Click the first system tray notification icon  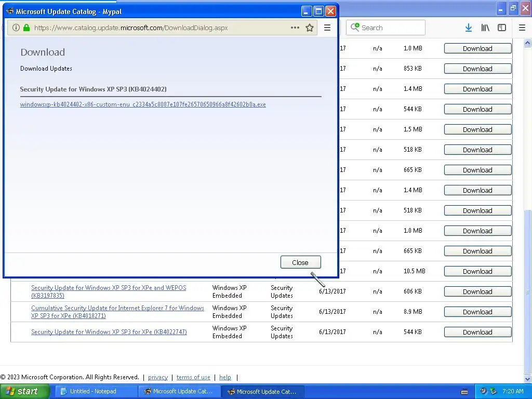tap(484, 391)
